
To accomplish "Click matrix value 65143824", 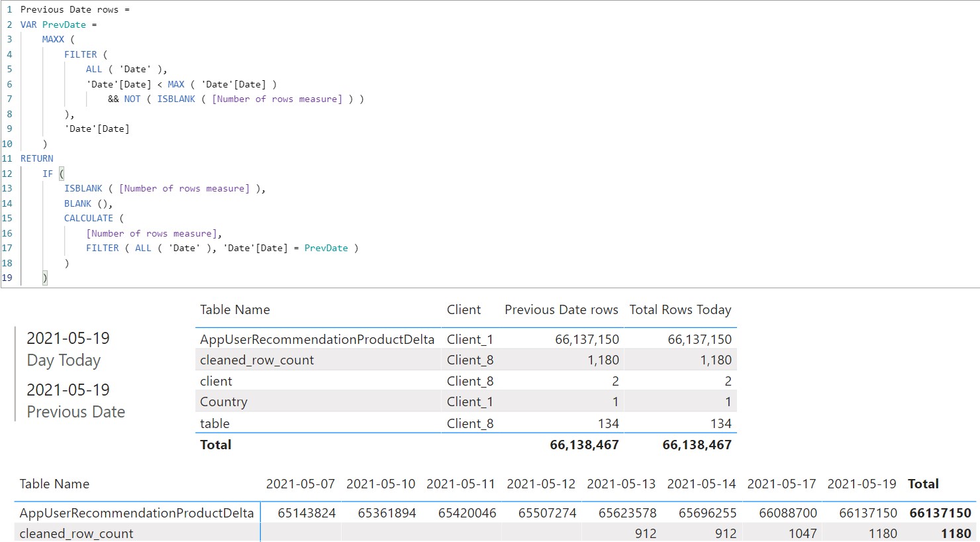I will (x=307, y=513).
